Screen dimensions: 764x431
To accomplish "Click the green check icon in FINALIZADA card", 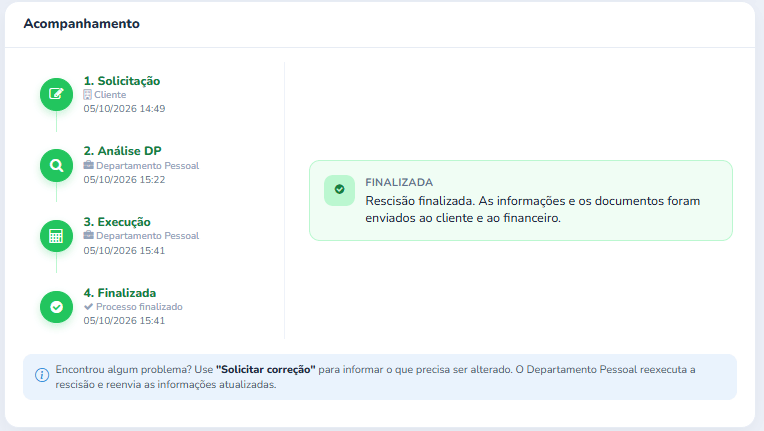I will click(x=340, y=190).
